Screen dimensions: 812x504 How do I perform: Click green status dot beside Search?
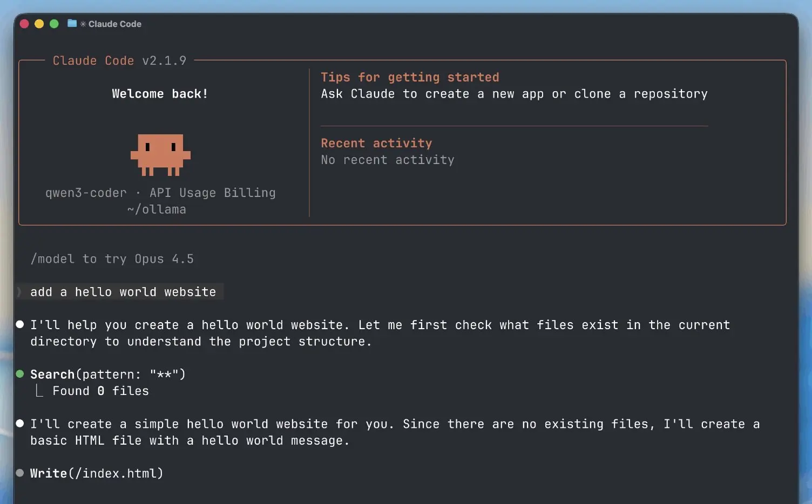20,374
